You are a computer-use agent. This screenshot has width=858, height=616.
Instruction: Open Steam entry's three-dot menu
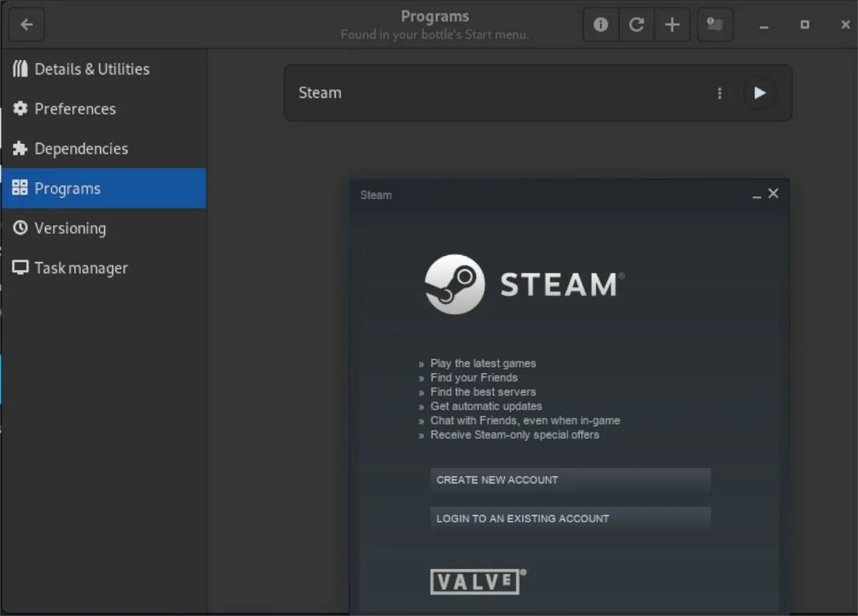coord(719,93)
